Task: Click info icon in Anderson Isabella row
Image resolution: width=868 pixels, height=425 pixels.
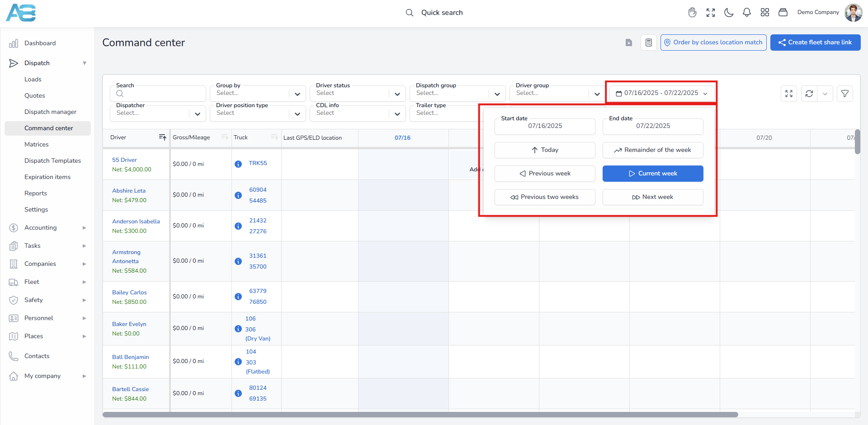Action: 238,226
